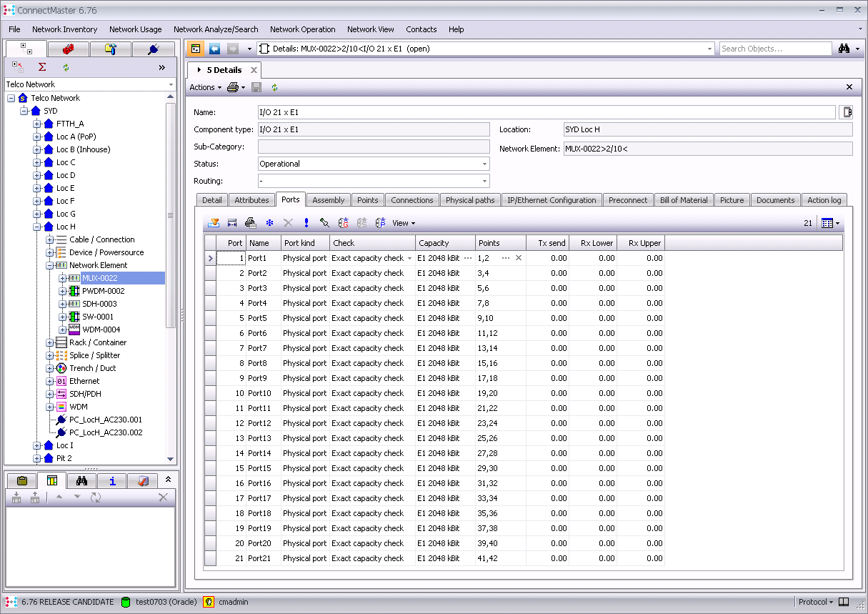Switch to the Physical paths tab

coord(470,200)
